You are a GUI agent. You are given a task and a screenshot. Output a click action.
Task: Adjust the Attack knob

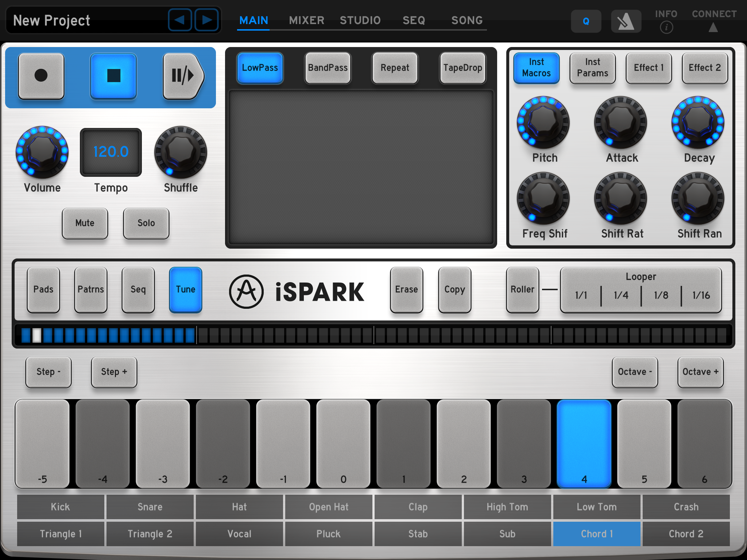(620, 122)
